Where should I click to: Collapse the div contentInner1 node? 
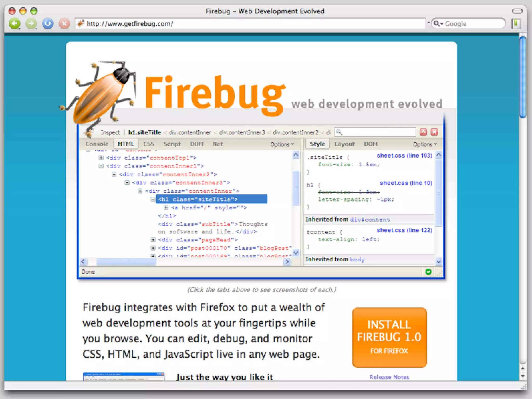pos(101,166)
